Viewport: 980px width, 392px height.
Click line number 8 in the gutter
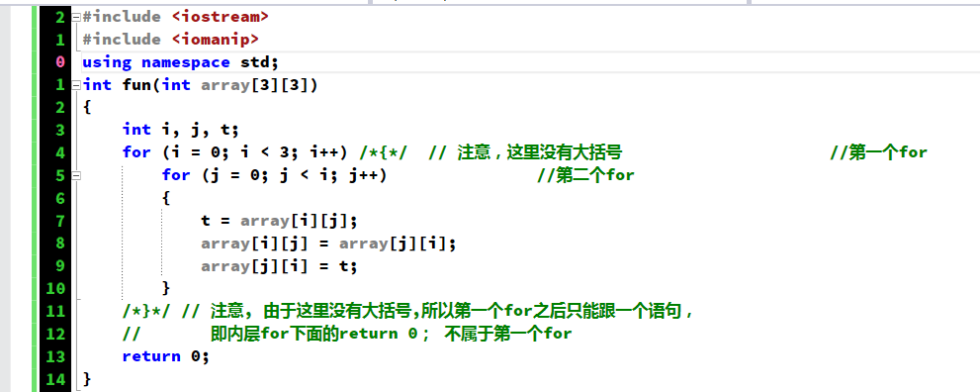coord(60,244)
